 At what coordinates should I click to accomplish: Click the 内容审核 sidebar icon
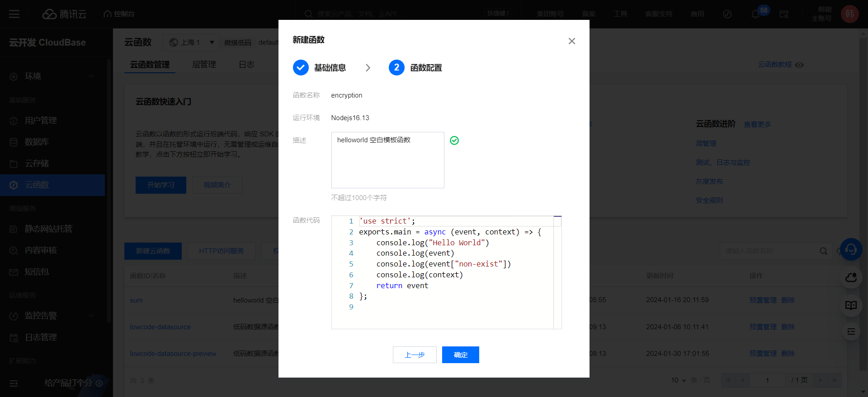[14, 251]
